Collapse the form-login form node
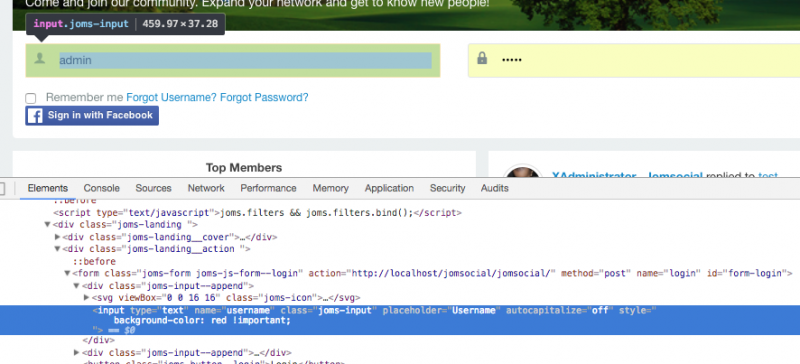This screenshot has width=800, height=364. tap(67, 274)
